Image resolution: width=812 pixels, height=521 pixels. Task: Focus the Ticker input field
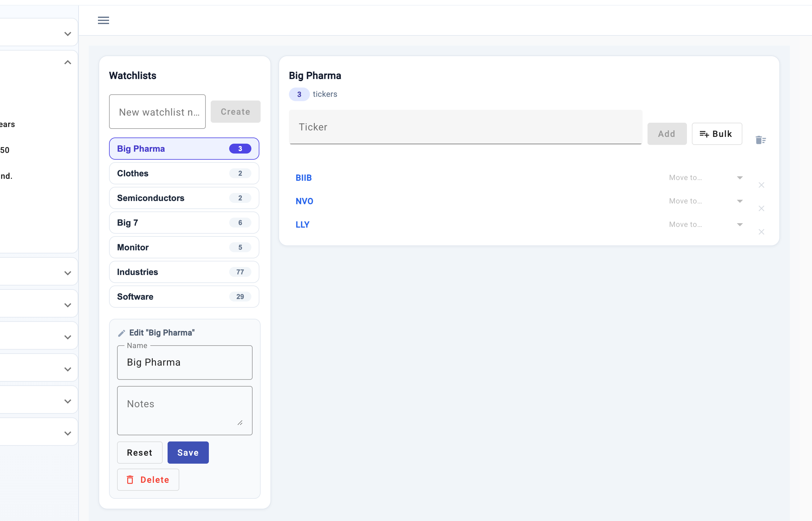pos(465,127)
